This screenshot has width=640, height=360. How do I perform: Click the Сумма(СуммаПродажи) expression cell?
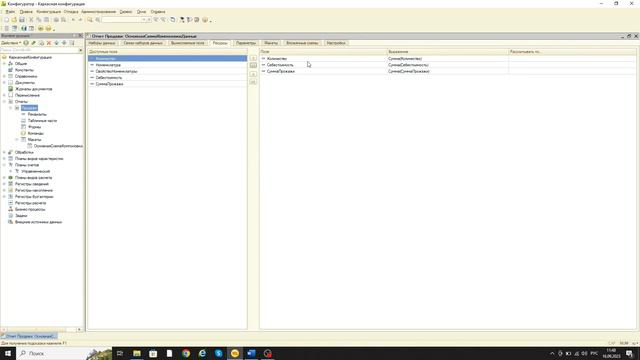447,71
